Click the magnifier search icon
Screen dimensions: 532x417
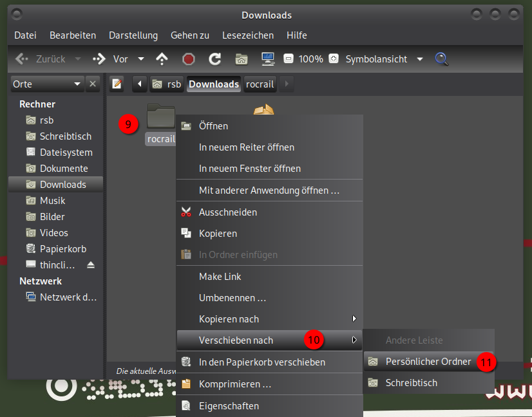point(441,59)
